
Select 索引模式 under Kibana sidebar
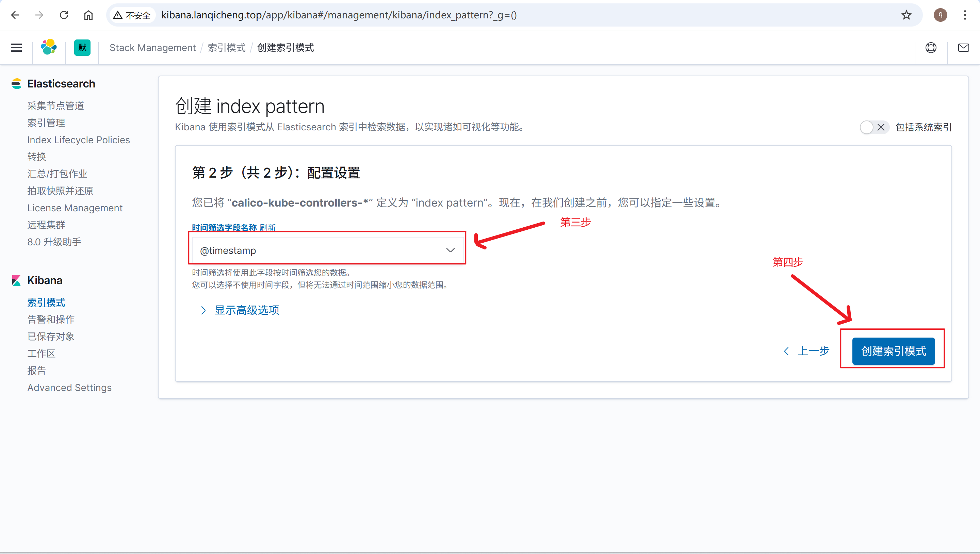click(46, 303)
